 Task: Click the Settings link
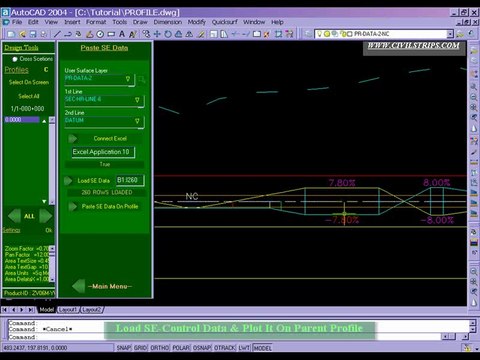11,230
